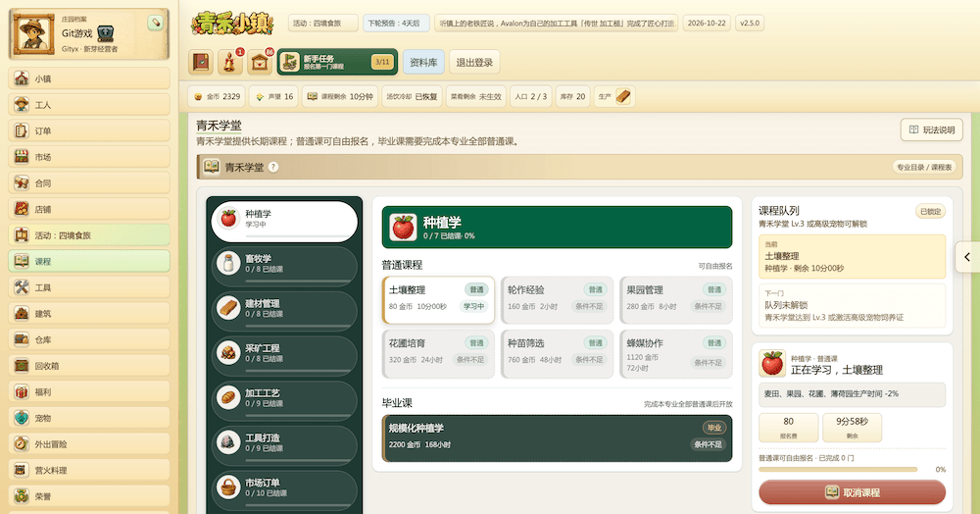Image resolution: width=980 pixels, height=514 pixels.
Task: Open the 新手任务 3/11 banner
Action: (x=337, y=62)
